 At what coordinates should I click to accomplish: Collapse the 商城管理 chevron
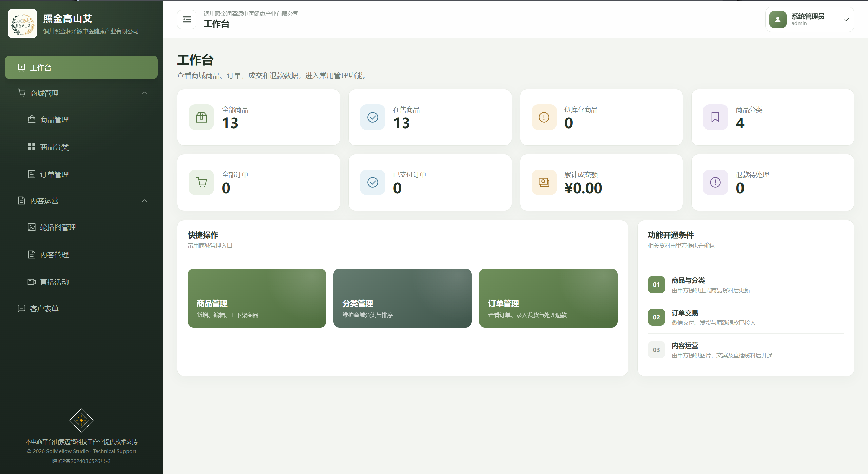point(144,93)
